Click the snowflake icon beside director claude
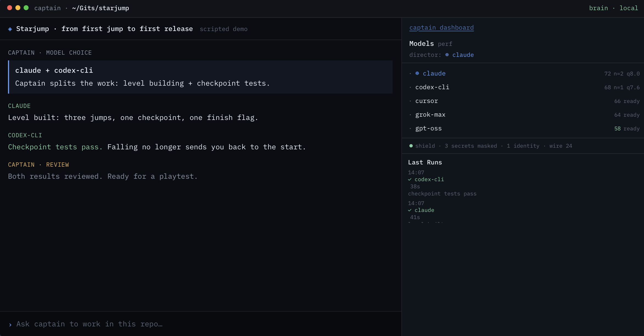 (447, 55)
